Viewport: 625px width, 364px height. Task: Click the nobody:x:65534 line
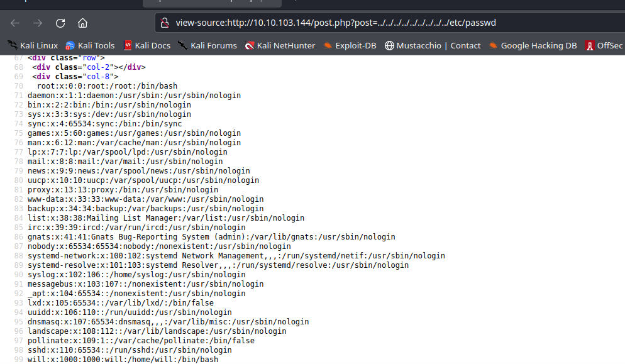(x=159, y=246)
